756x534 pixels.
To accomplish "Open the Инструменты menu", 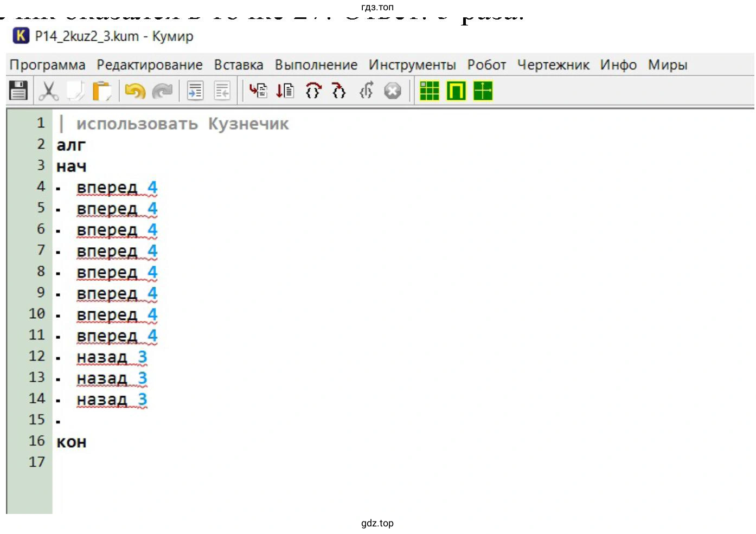I will [412, 65].
